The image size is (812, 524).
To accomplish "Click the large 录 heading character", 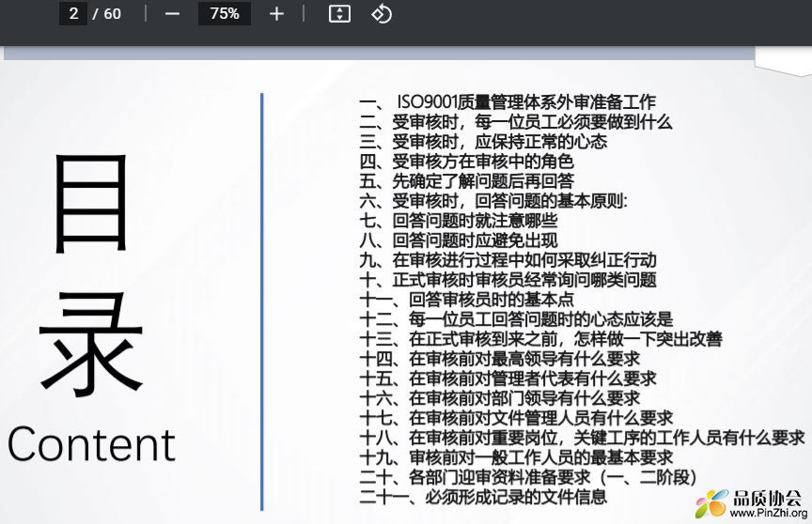I will (91, 344).
